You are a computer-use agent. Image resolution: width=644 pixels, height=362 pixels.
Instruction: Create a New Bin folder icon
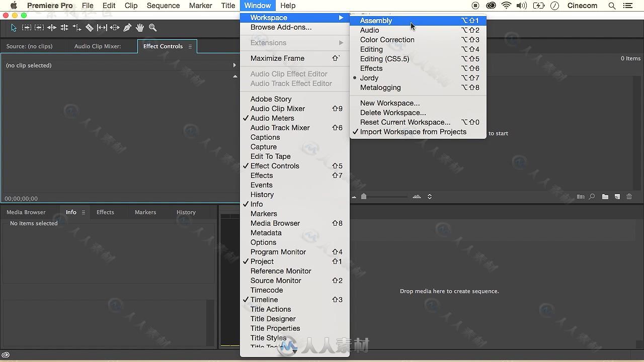(x=605, y=197)
